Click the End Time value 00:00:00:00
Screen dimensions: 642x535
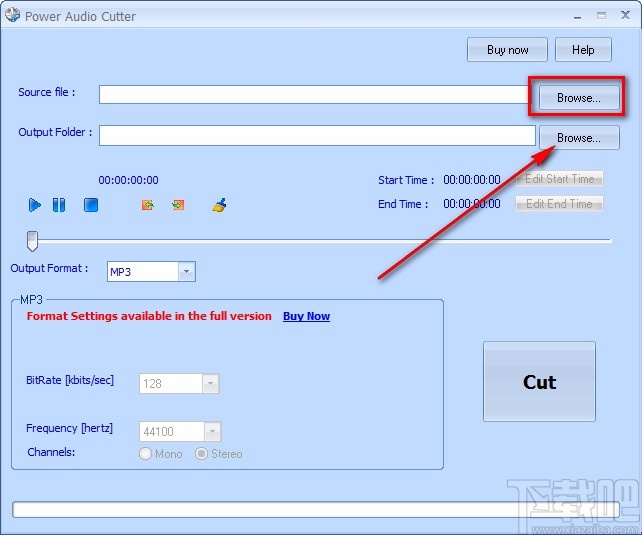[472, 203]
